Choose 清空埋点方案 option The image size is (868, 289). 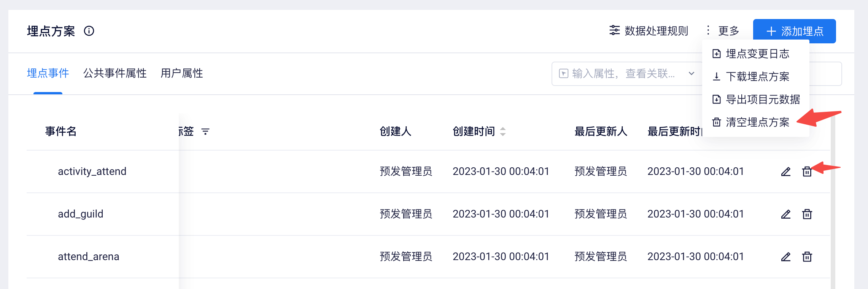pyautogui.click(x=751, y=122)
